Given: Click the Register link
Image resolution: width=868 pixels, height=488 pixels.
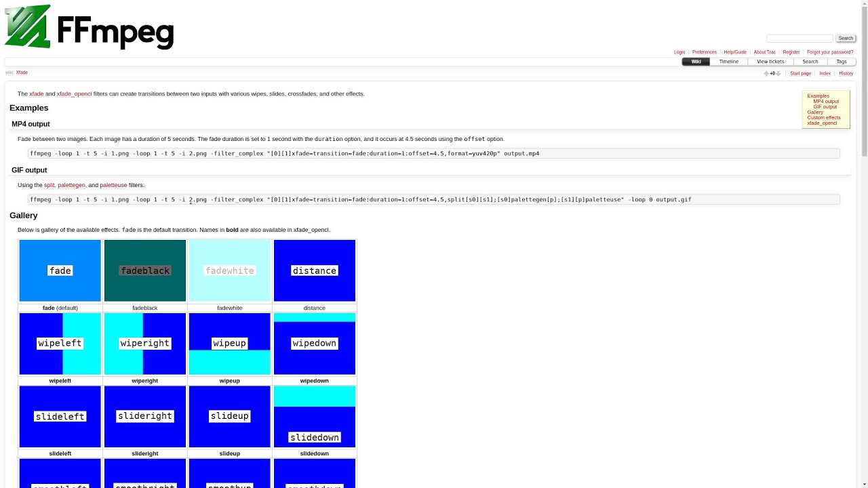Looking at the screenshot, I should pos(791,52).
